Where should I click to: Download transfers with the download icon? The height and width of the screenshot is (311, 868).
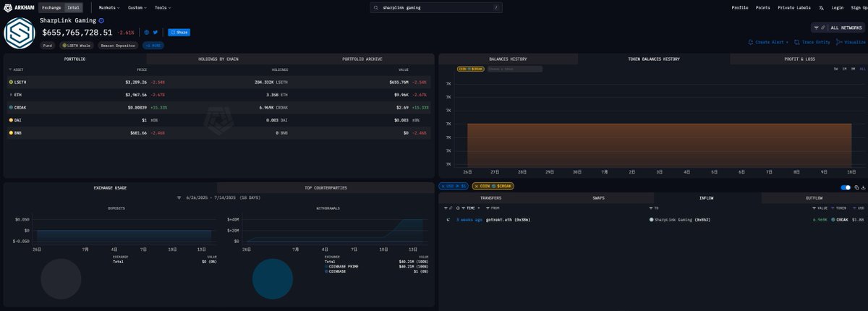point(863,187)
